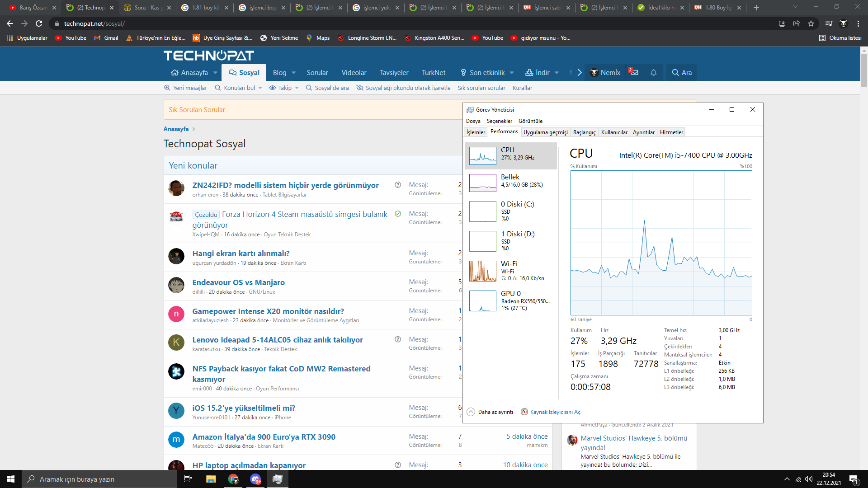This screenshot has height=488, width=868.
Task: Open File Explorer from the taskbar
Action: pyautogui.click(x=211, y=479)
